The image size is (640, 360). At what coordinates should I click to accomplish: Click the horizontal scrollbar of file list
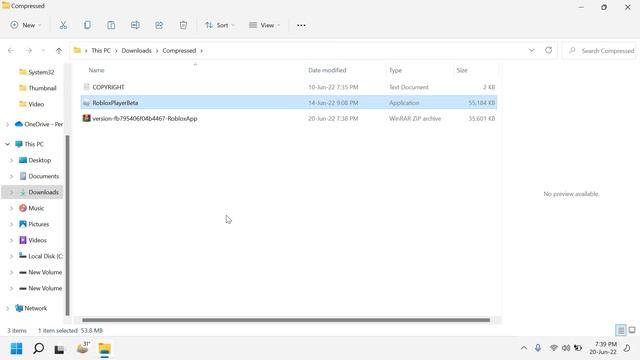[286, 320]
